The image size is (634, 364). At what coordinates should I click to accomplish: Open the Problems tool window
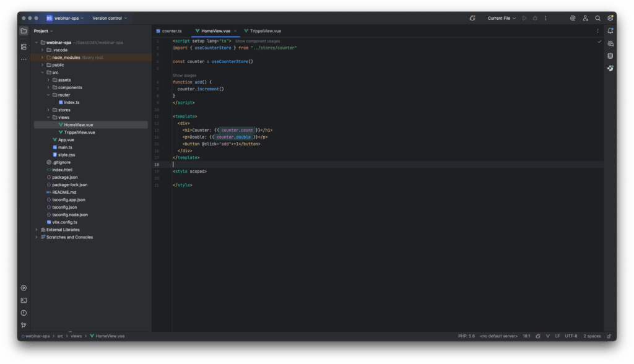24,313
